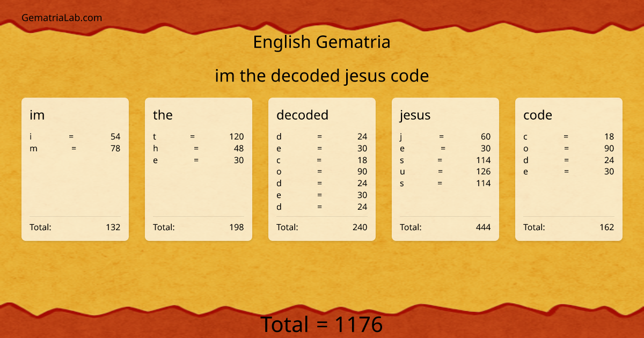Open the GematriaLab.com site link

pyautogui.click(x=62, y=18)
